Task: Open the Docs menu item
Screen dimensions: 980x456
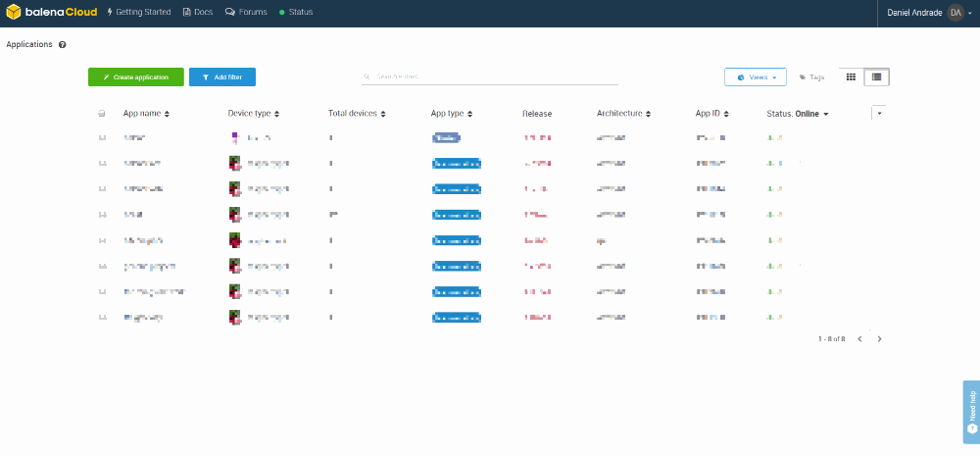Action: pos(197,13)
